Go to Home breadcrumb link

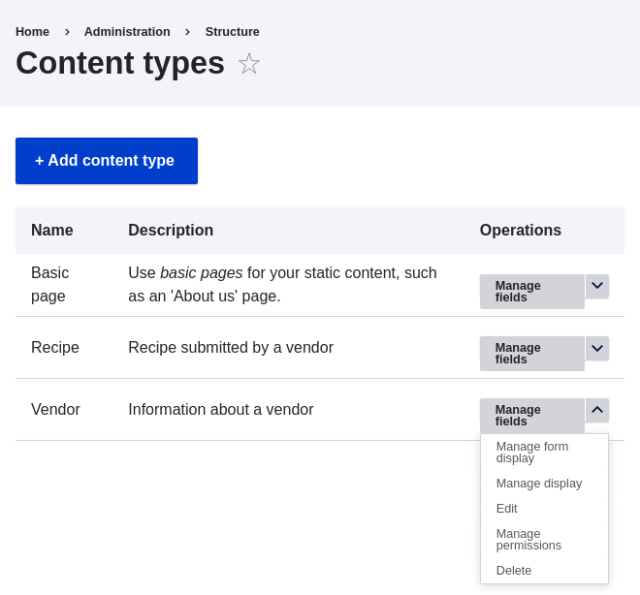(x=32, y=32)
